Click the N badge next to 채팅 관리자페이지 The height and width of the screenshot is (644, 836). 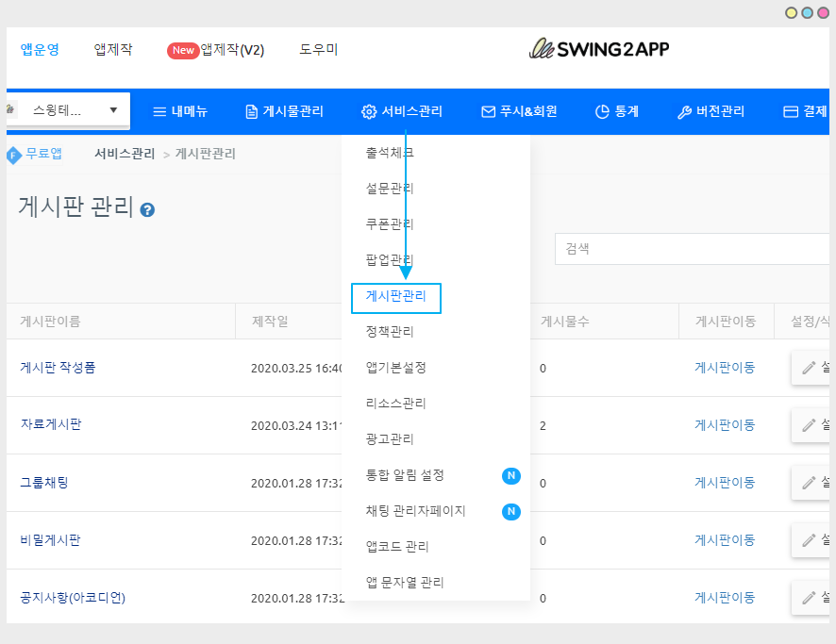click(510, 511)
